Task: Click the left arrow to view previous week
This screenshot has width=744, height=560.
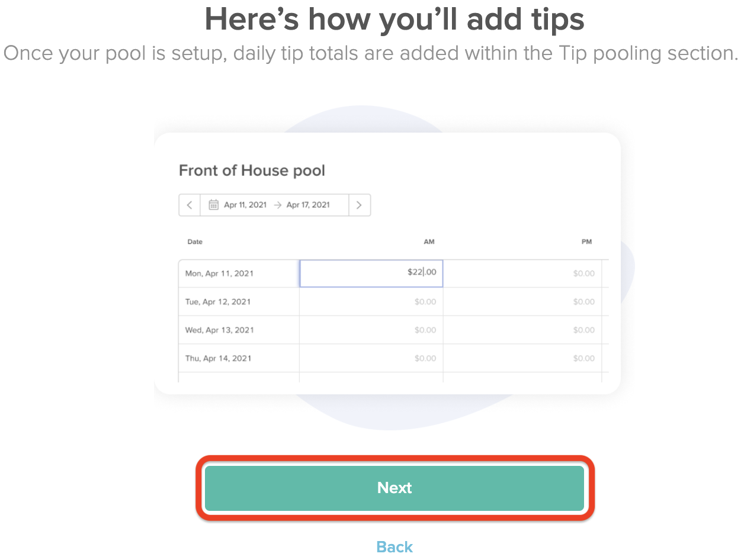Action: point(189,204)
